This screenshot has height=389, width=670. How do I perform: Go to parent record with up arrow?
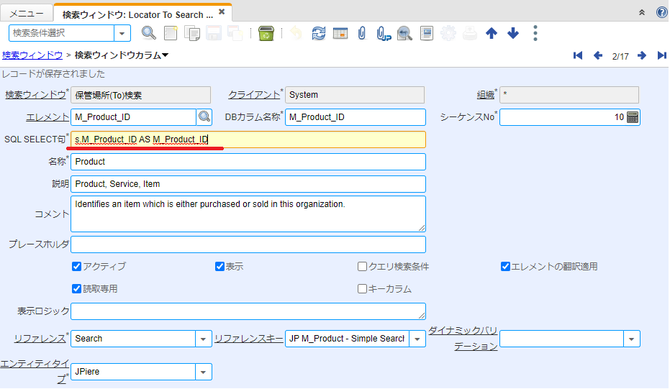(491, 33)
